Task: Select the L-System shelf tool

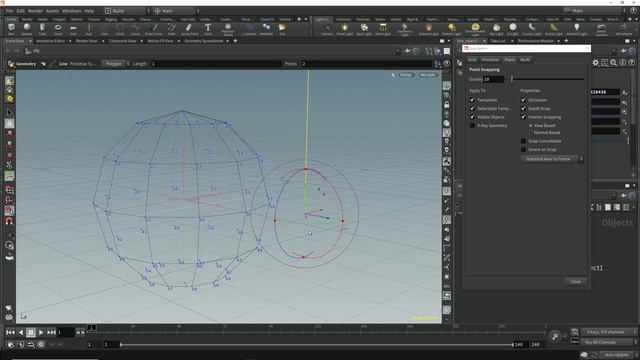Action: pos(249,29)
